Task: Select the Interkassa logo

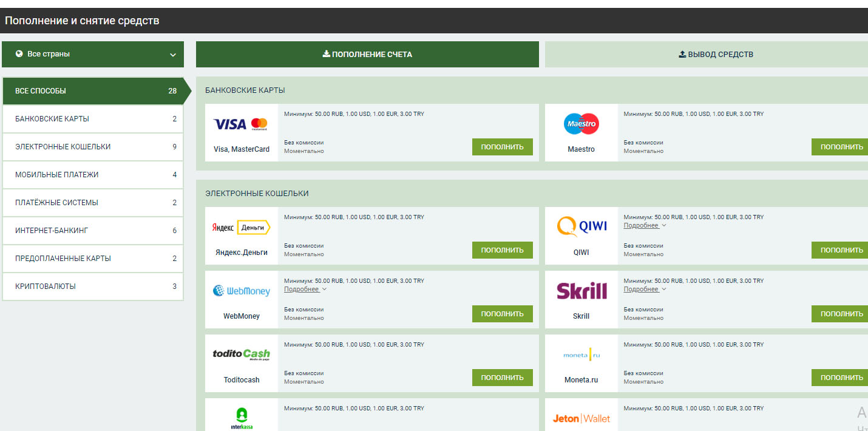Action: click(241, 418)
